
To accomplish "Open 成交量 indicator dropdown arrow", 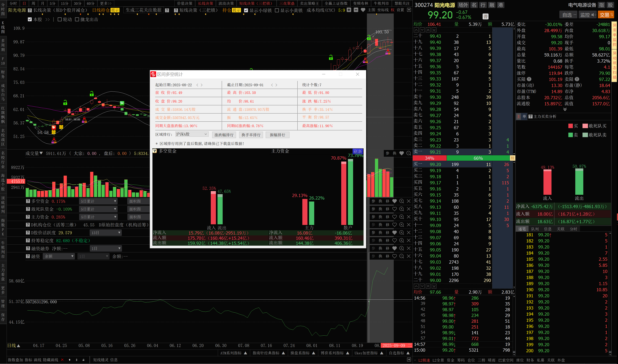I will tap(41, 153).
